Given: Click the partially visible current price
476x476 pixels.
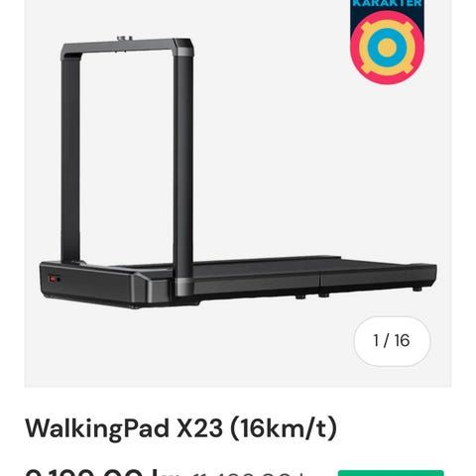Looking at the screenshot, I should click(102, 472).
